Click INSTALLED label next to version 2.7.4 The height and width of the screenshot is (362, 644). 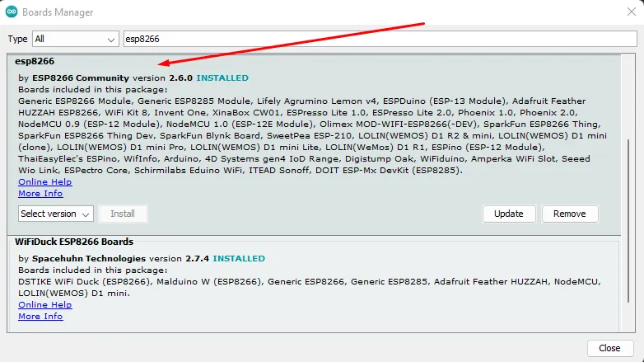click(239, 258)
